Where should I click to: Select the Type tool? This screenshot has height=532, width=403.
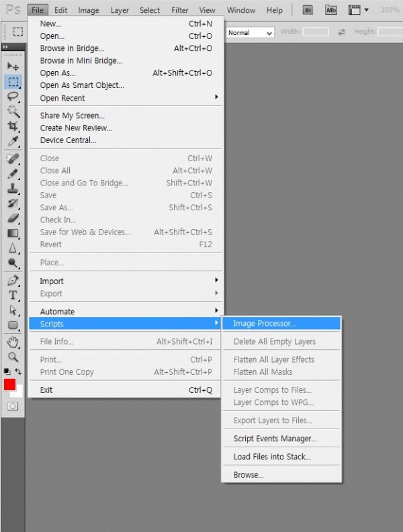(13, 295)
